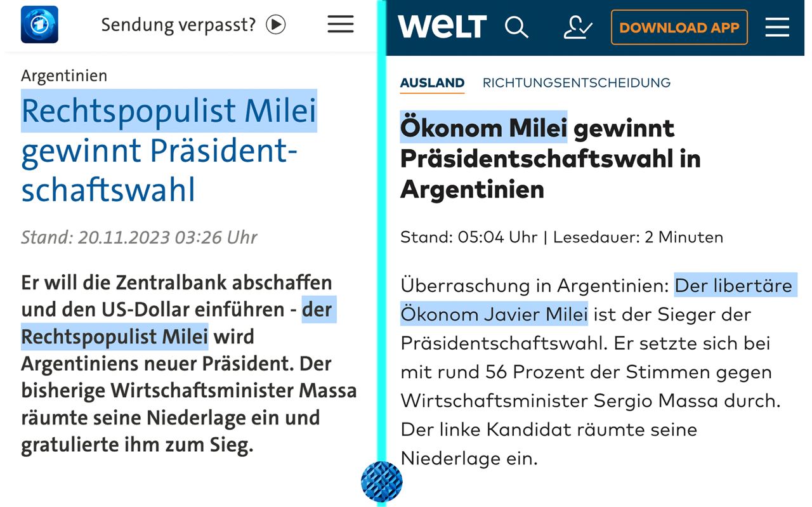
Task: Click the tagesschau globe logo
Action: (x=39, y=25)
